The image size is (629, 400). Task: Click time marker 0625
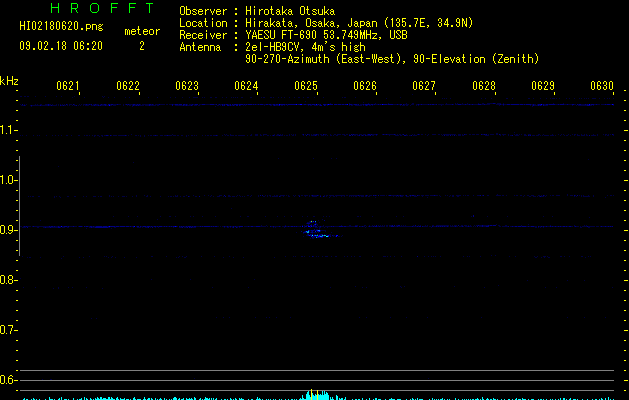coord(306,86)
